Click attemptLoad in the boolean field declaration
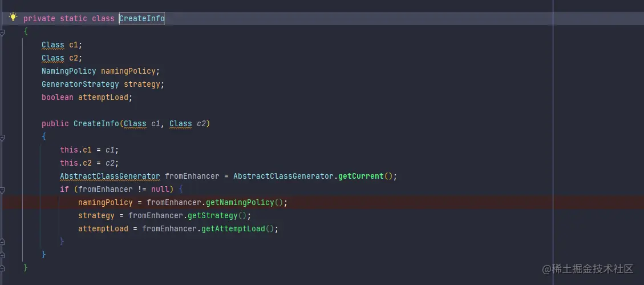This screenshot has width=644, height=285. pyautogui.click(x=103, y=98)
